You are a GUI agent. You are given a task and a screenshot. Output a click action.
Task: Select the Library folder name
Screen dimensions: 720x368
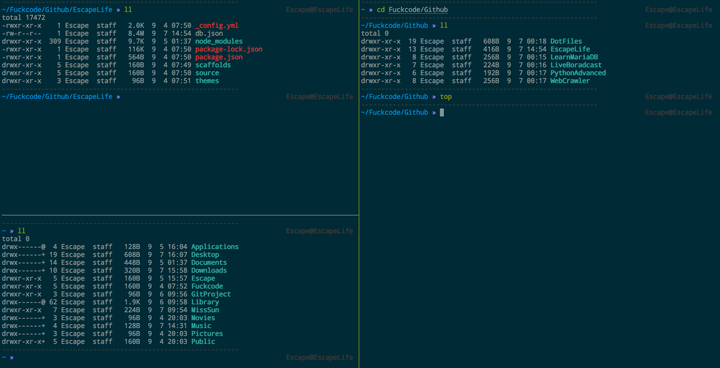[205, 302]
